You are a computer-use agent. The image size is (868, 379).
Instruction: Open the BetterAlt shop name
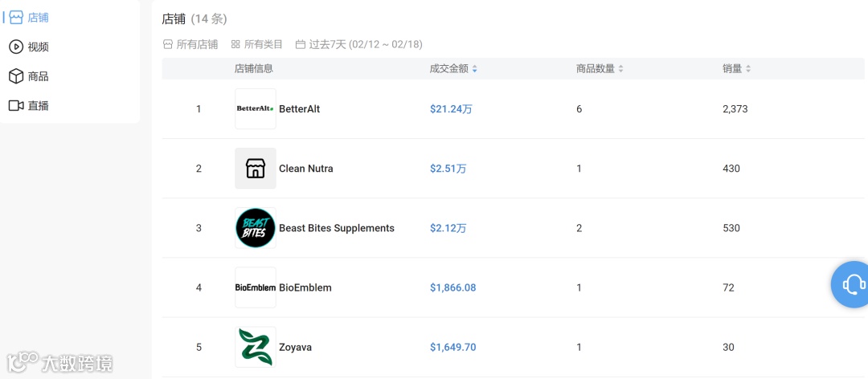coord(300,109)
